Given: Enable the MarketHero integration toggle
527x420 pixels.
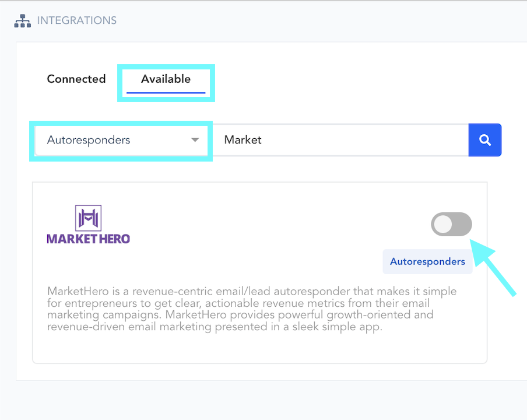Looking at the screenshot, I should (451, 225).
